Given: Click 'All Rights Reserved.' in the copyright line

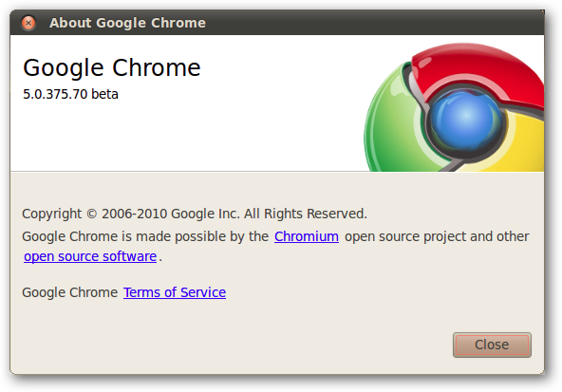Looking at the screenshot, I should (x=306, y=214).
